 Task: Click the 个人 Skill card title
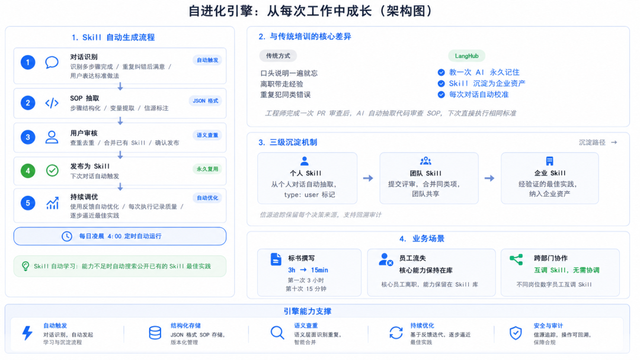pyautogui.click(x=306, y=173)
